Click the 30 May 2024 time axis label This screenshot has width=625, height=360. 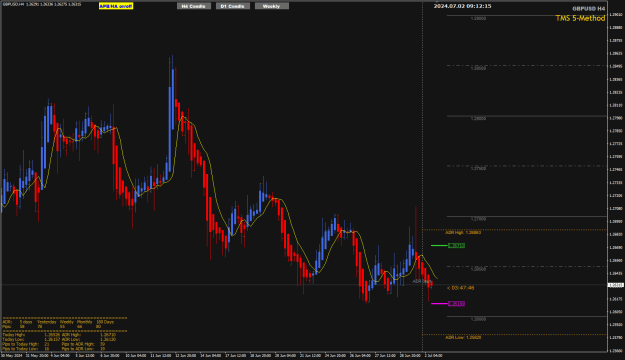[x=12, y=356]
